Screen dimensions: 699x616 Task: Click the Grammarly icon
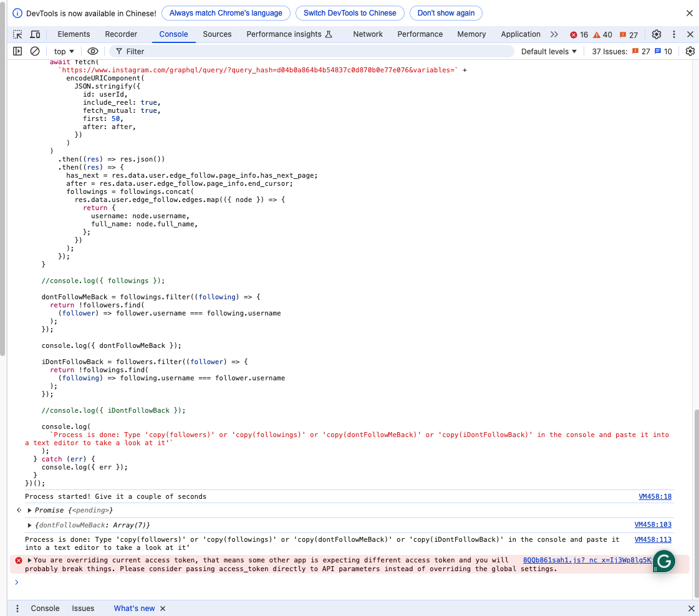(x=663, y=561)
